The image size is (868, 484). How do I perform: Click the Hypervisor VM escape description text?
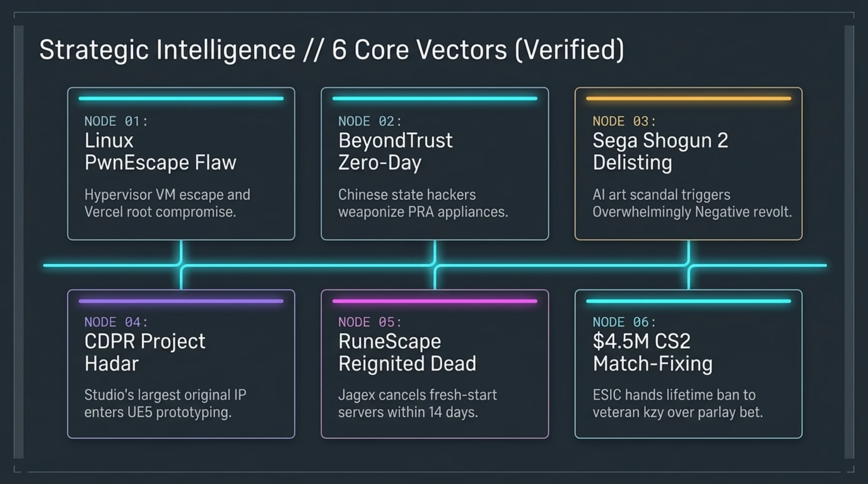pyautogui.click(x=167, y=203)
